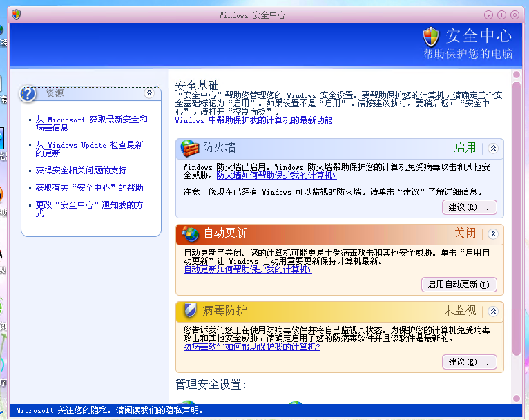Click the 管理安全设置: heading
The width and height of the screenshot is (529, 420).
pos(211,385)
